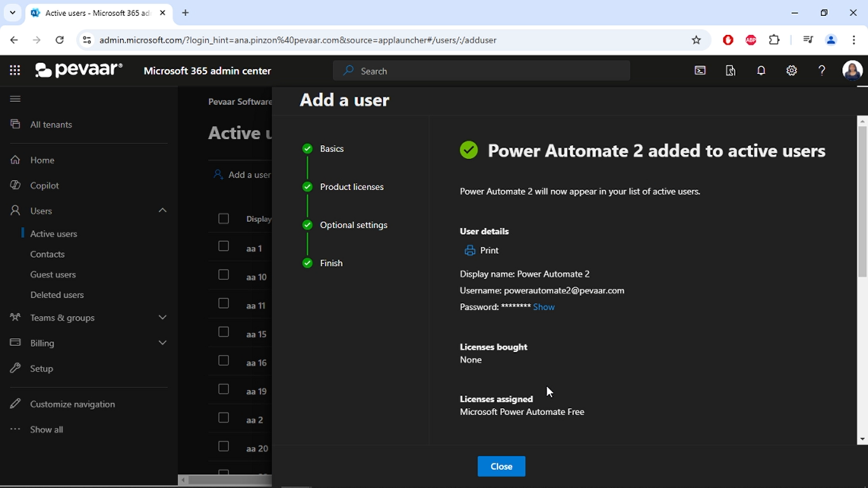Click the Customize navigation pencil icon
The height and width of the screenshot is (488, 868).
[x=15, y=404]
